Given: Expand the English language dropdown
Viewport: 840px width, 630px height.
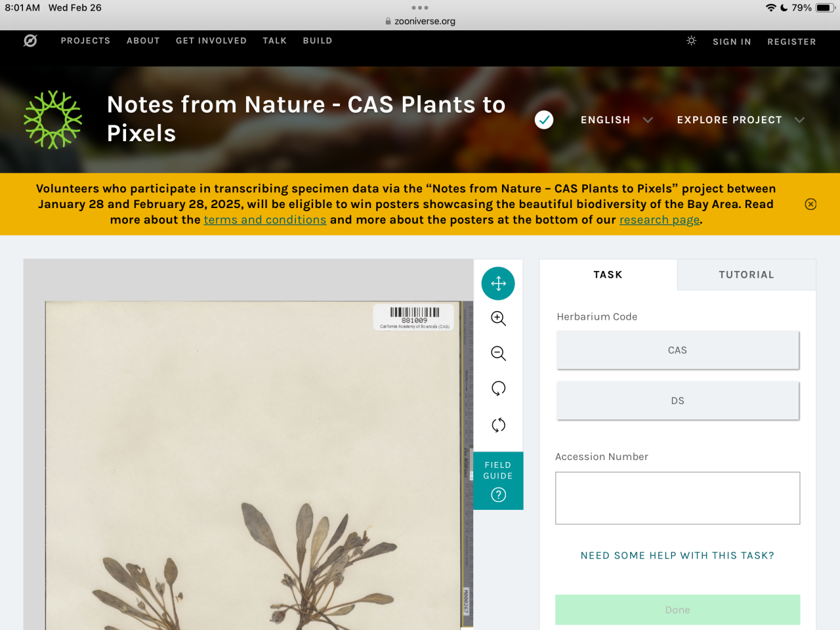Looking at the screenshot, I should click(x=617, y=120).
